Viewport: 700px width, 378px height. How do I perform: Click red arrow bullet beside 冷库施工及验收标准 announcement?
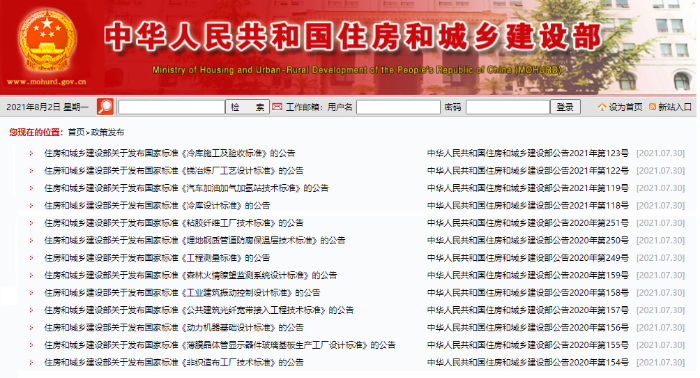point(31,154)
